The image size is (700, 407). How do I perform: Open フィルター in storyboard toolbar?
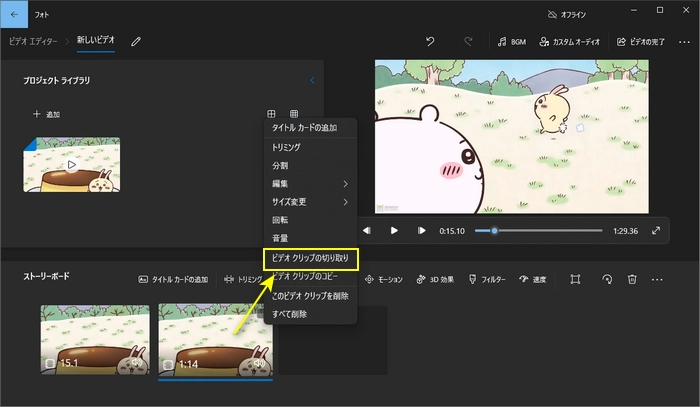(x=487, y=279)
